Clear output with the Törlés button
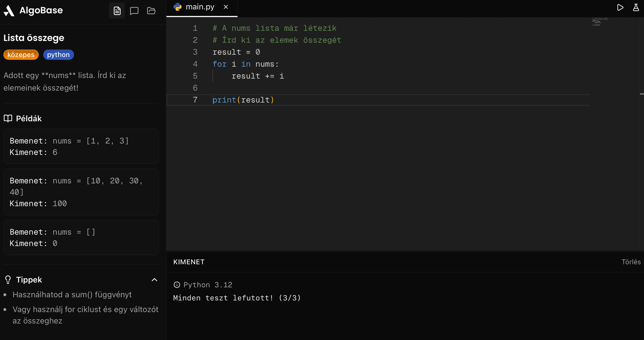Image resolution: width=644 pixels, height=340 pixels. tap(631, 262)
